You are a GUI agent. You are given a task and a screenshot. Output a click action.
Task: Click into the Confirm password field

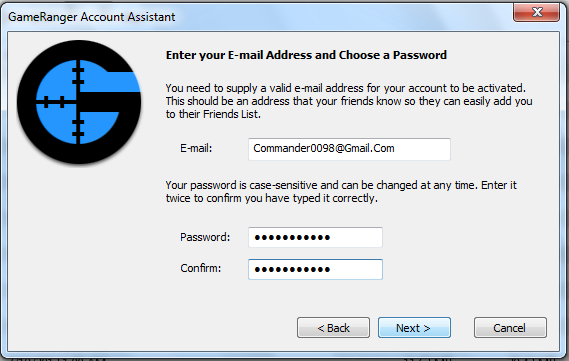[x=315, y=269]
